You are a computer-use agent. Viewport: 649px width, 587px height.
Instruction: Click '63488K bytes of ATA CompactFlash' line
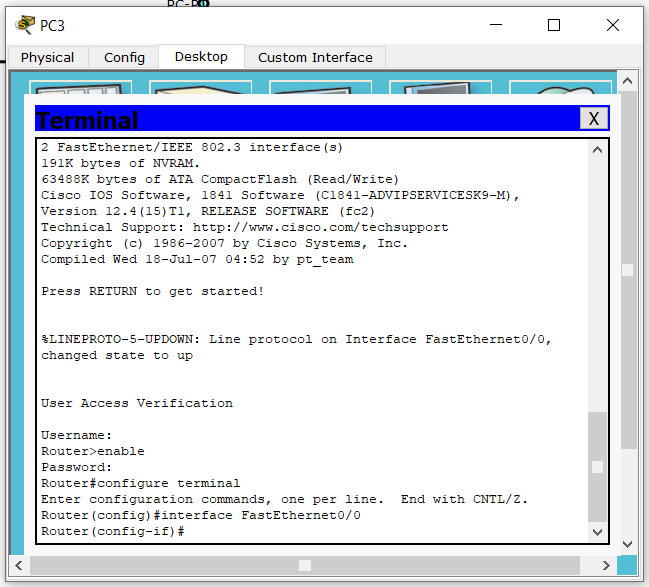tap(220, 179)
